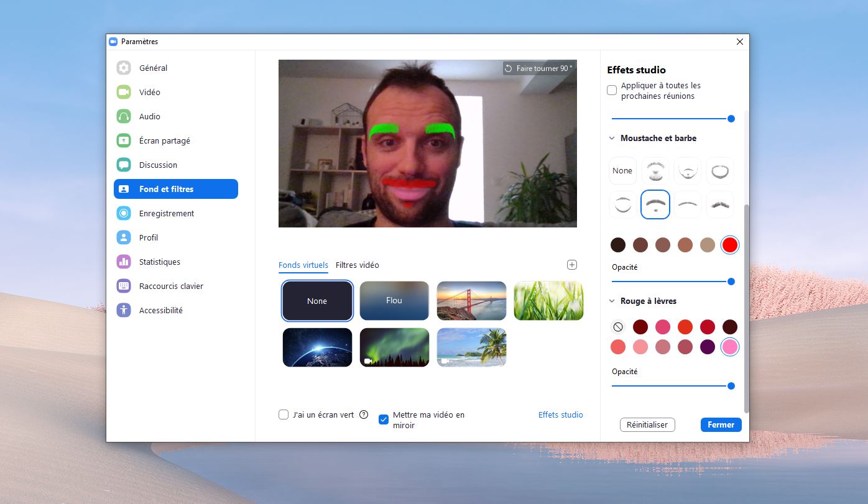Open Écran partagé sidebar icon

(124, 140)
